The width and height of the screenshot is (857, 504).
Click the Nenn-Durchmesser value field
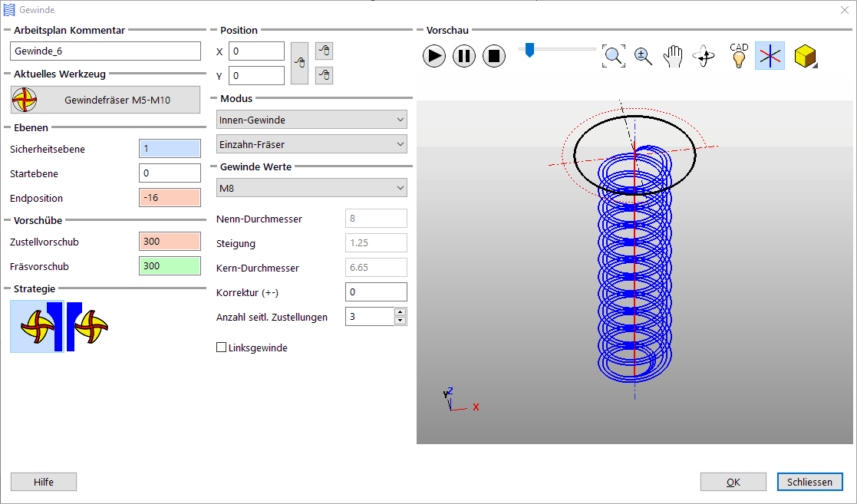tap(376, 218)
